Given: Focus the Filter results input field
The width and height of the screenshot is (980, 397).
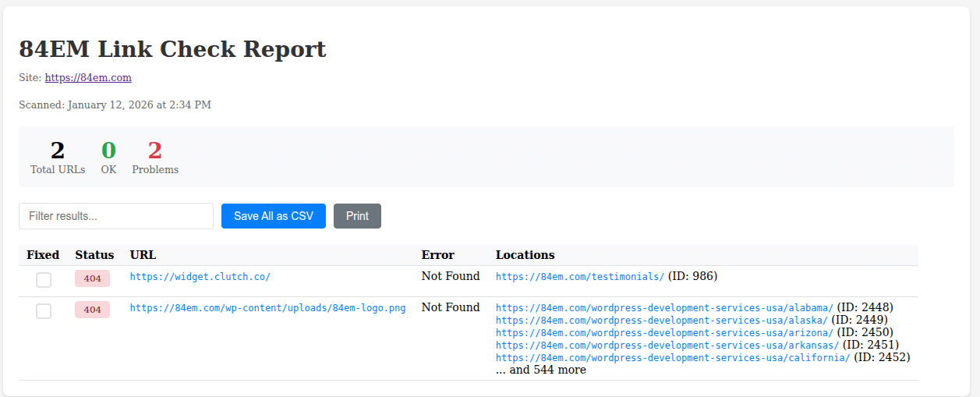Looking at the screenshot, I should 116,216.
